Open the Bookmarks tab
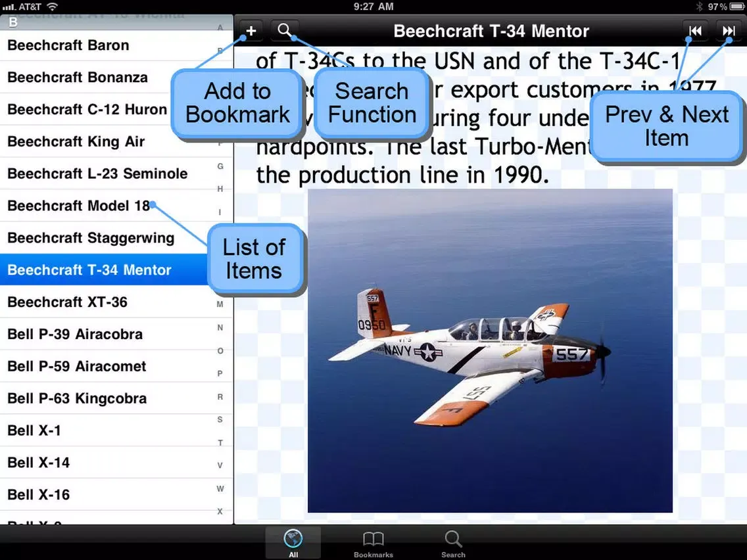Screen dimensions: 747x560 [373, 544]
